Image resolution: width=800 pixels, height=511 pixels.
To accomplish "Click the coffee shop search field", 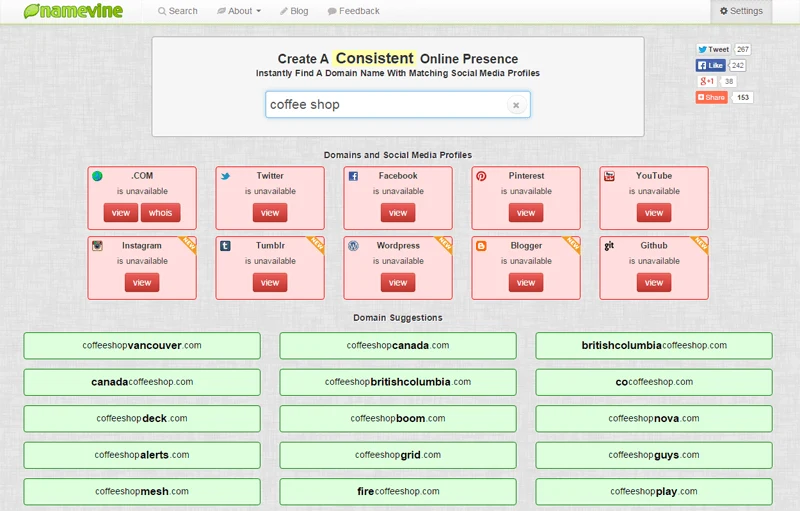I will click(x=397, y=105).
